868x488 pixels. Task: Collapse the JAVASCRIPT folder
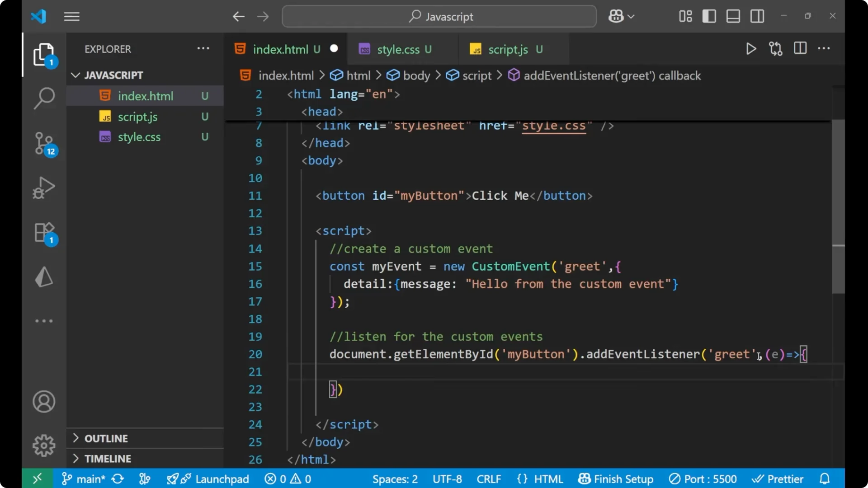click(x=75, y=75)
